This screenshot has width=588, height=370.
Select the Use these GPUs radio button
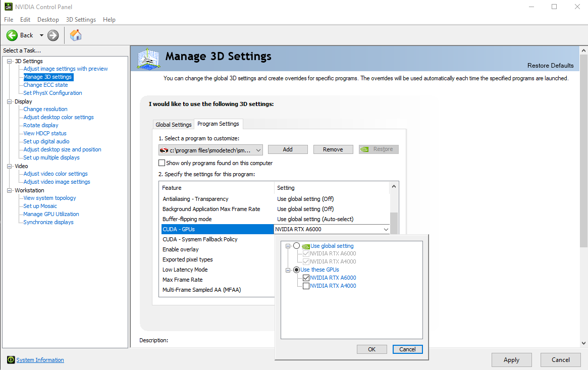[x=297, y=270]
